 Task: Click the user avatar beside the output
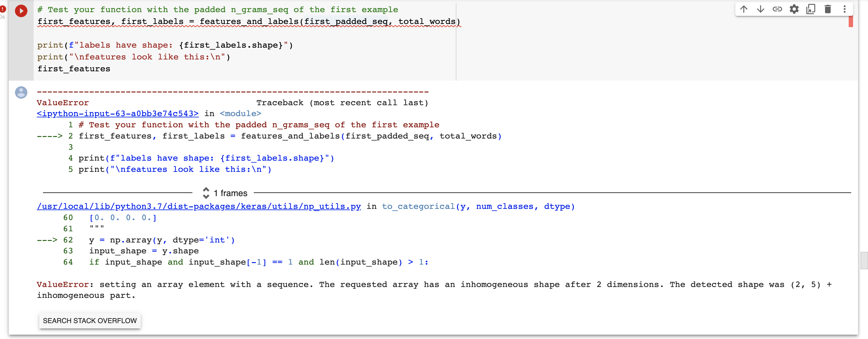coord(21,92)
